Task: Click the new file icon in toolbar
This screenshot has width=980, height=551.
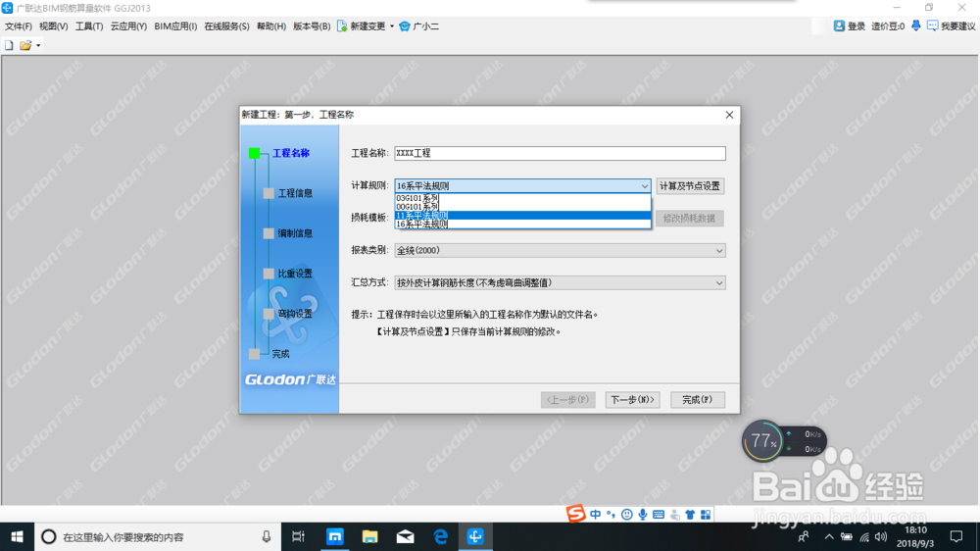Action: [9, 45]
